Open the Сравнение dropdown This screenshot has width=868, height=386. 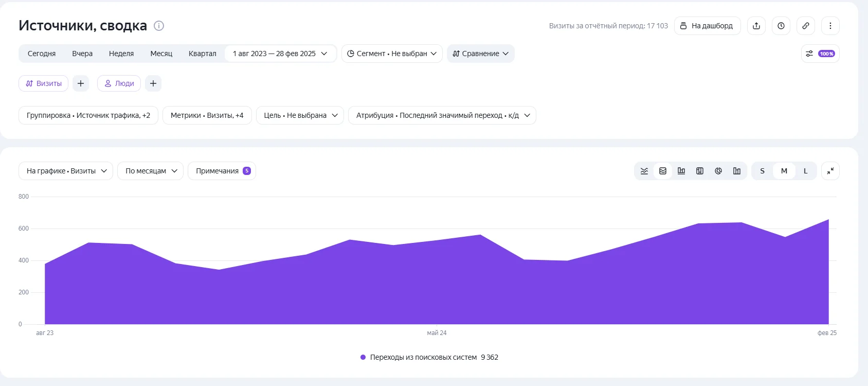pyautogui.click(x=481, y=54)
